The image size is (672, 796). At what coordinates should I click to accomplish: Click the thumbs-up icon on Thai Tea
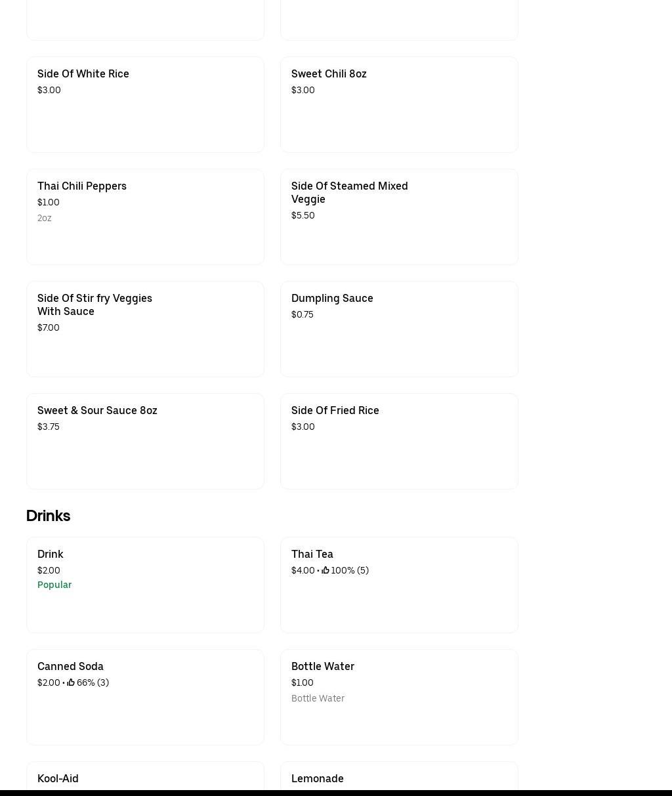(325, 570)
